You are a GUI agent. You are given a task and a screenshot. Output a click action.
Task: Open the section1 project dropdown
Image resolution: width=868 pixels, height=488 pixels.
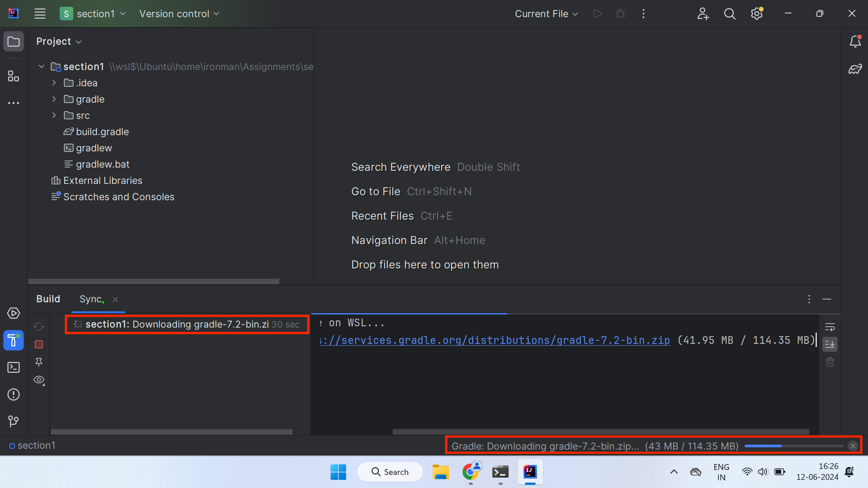(x=93, y=14)
